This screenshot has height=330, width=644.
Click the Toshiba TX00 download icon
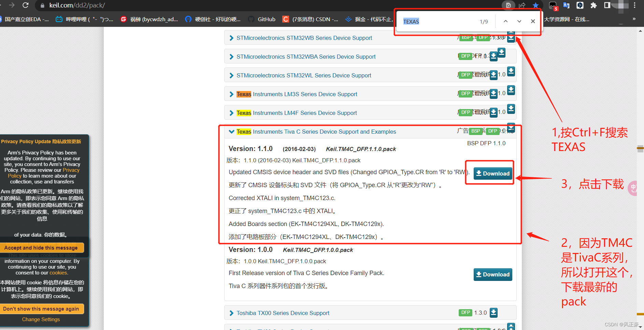(x=493, y=313)
